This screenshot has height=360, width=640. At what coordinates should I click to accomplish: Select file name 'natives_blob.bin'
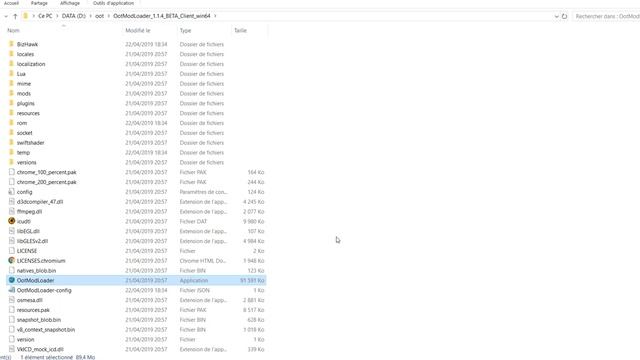tap(36, 271)
